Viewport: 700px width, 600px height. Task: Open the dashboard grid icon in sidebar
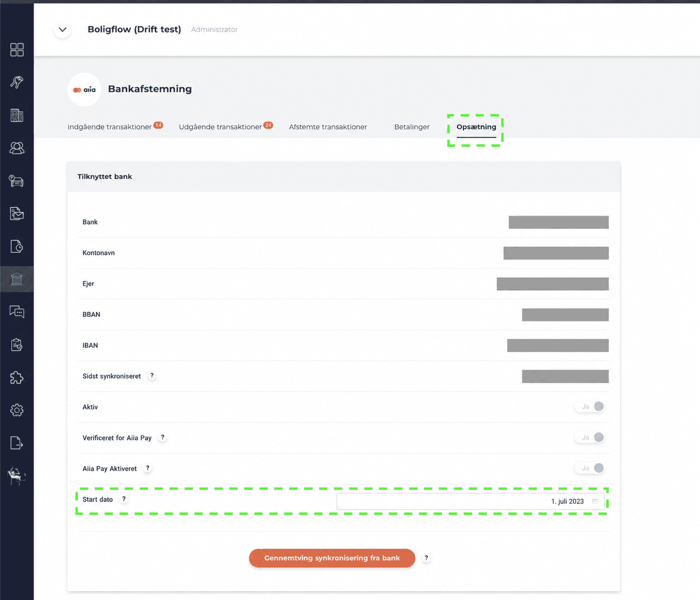[x=17, y=50]
